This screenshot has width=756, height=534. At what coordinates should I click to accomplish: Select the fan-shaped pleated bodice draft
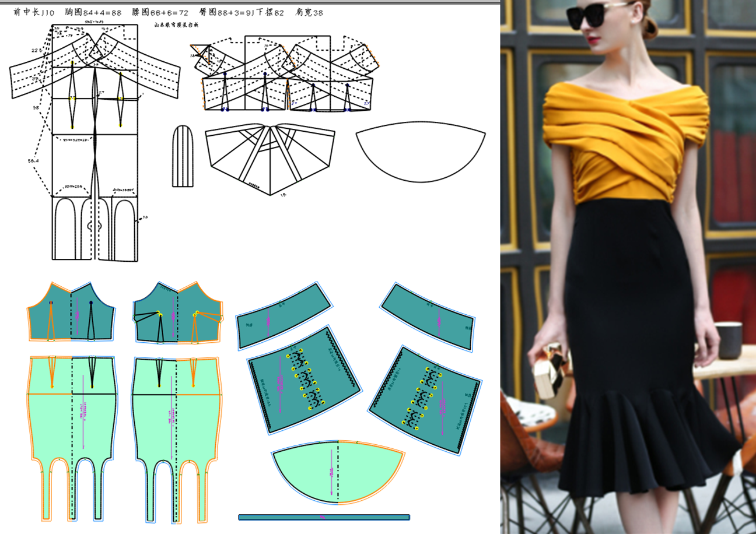pyautogui.click(x=270, y=158)
